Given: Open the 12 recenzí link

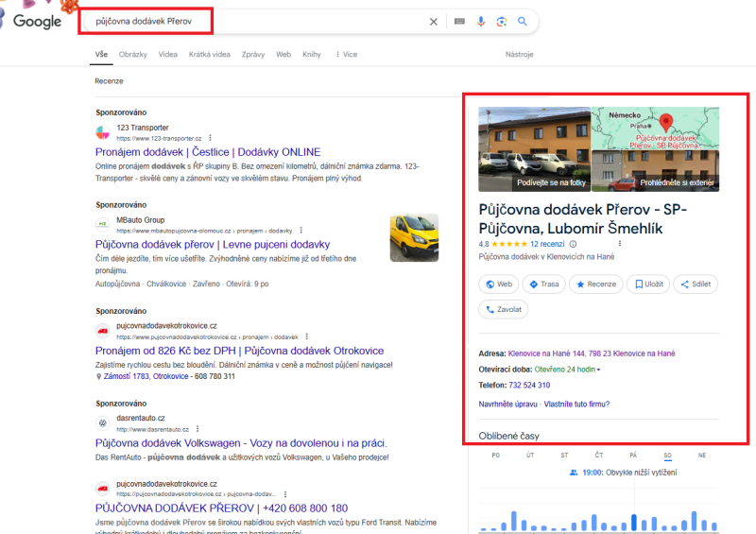Looking at the screenshot, I should pyautogui.click(x=547, y=244).
